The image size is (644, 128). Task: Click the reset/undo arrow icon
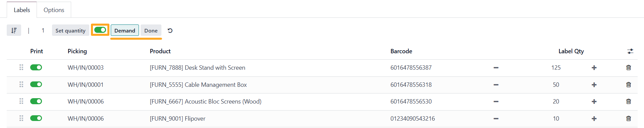point(170,30)
